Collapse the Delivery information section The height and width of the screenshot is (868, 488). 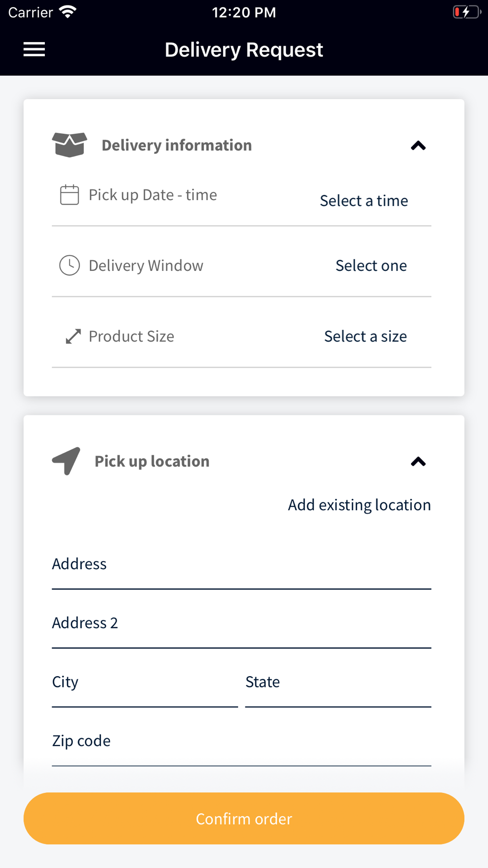click(x=418, y=145)
